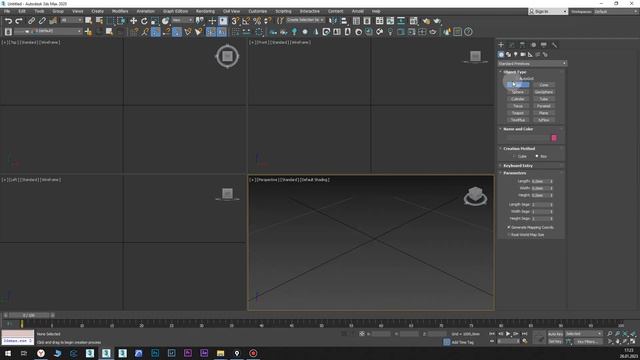640x360 pixels.
Task: Click the Render Production teapot icon
Action: [x=437, y=21]
